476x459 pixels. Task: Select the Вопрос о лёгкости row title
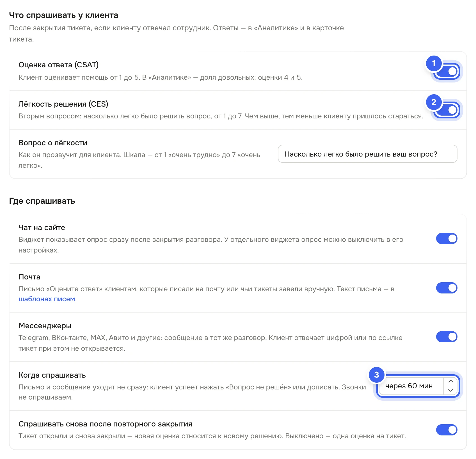click(x=53, y=143)
